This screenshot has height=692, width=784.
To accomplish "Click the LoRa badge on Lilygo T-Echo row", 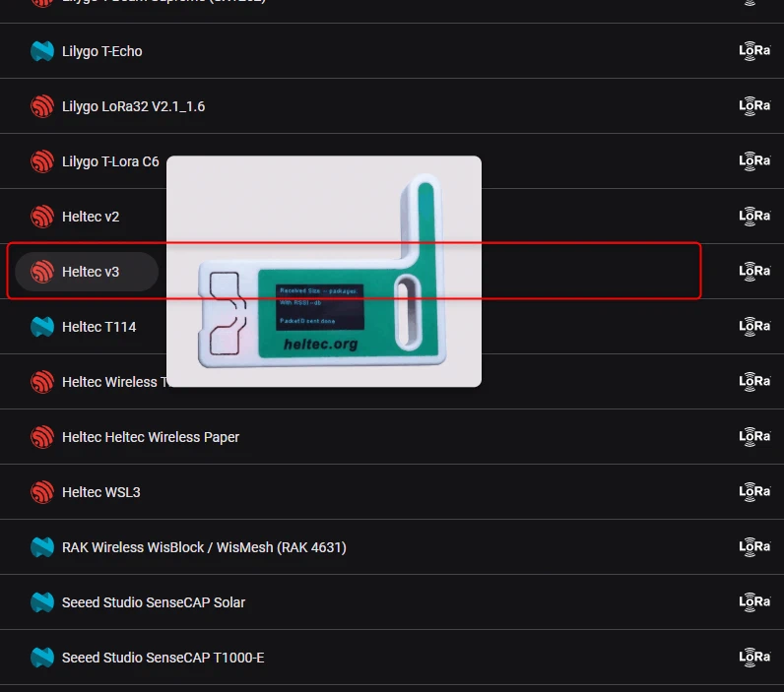I will tap(754, 51).
